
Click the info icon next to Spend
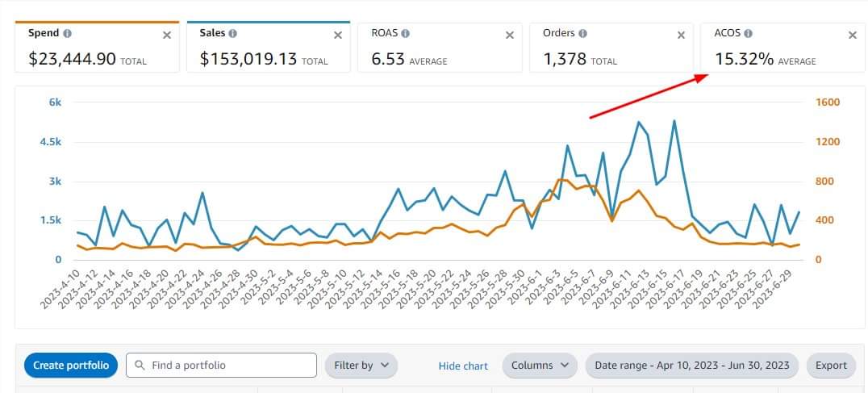[x=68, y=34]
